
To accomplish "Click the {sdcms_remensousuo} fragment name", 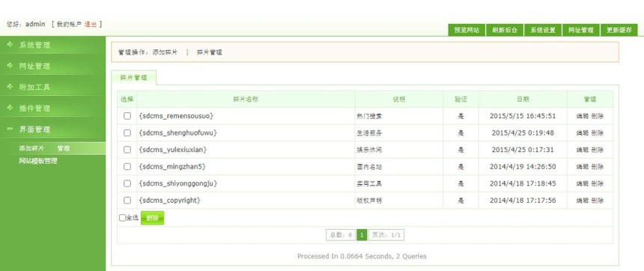I will [176, 116].
